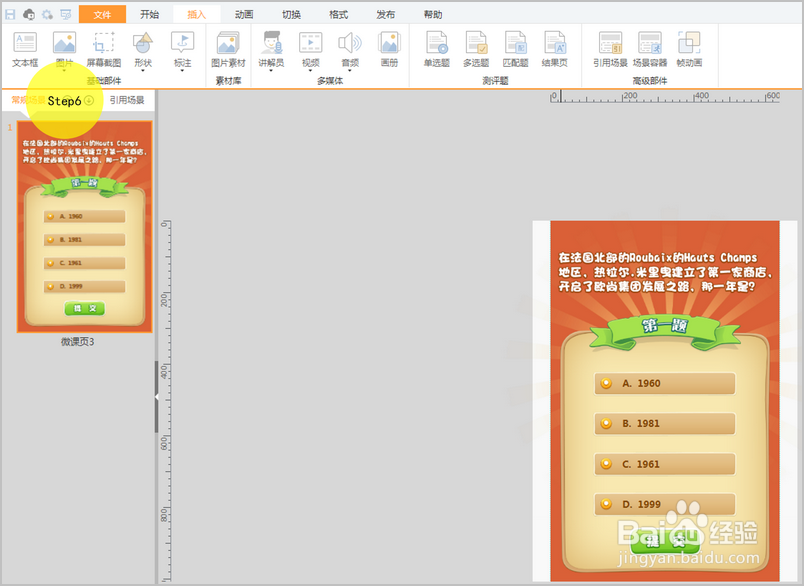The width and height of the screenshot is (804, 586).
Task: Open the 文件 menu
Action: (x=102, y=14)
